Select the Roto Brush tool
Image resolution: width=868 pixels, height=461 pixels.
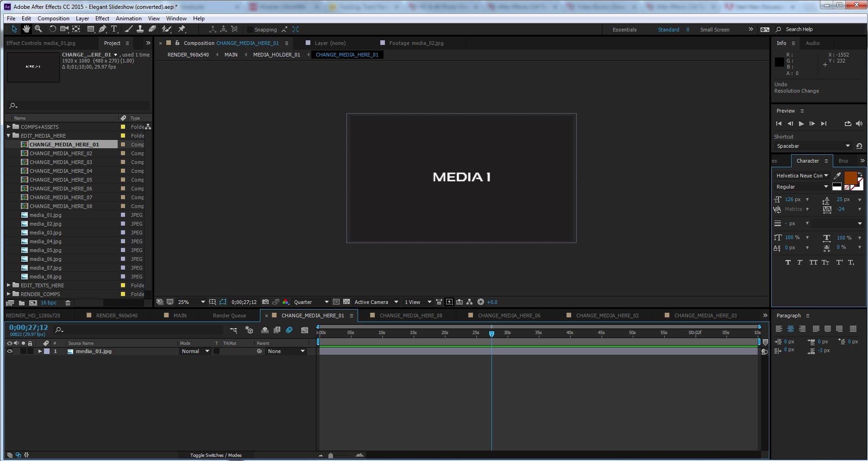click(x=167, y=29)
